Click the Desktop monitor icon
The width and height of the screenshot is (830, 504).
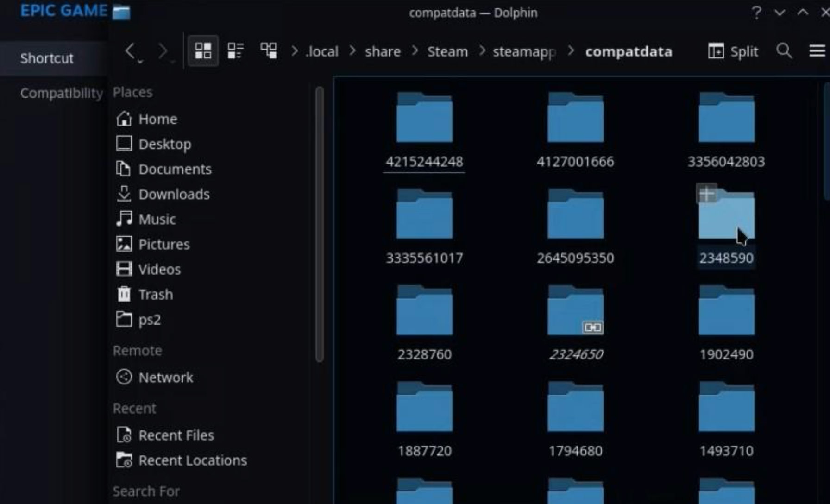[124, 144]
